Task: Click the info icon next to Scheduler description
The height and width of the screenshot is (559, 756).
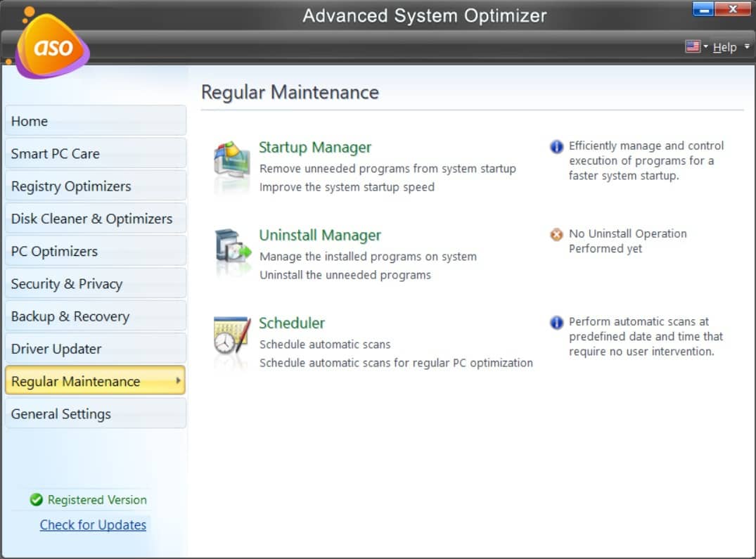Action: coord(556,323)
